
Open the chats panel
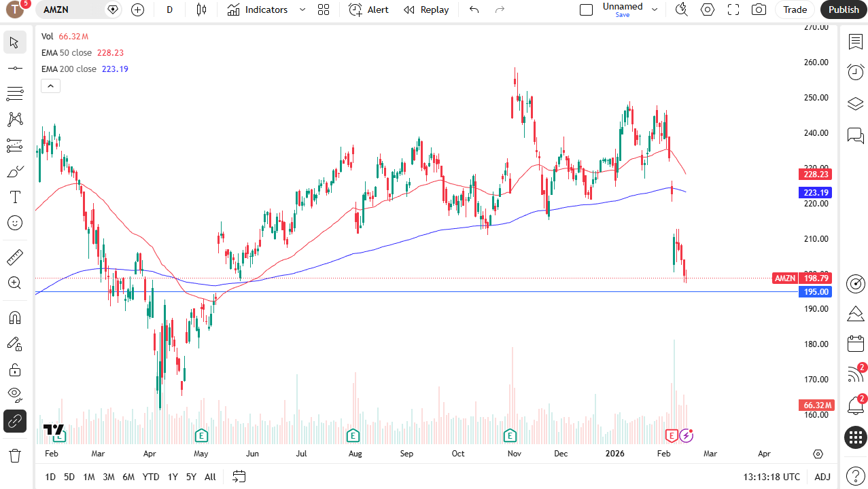point(855,135)
